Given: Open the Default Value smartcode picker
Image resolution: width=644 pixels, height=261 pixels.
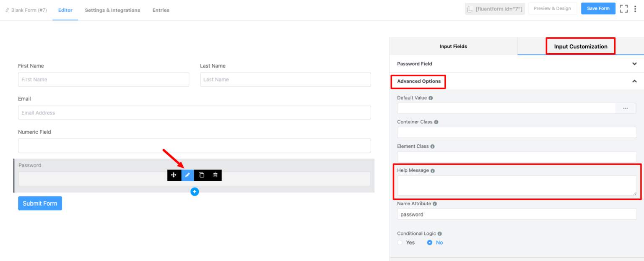Looking at the screenshot, I should click(625, 108).
